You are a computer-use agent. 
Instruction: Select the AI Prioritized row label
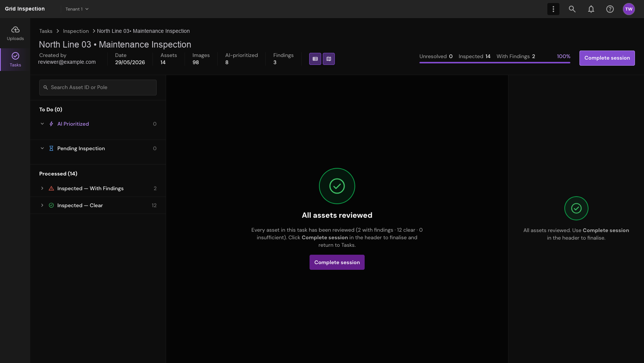(73, 124)
